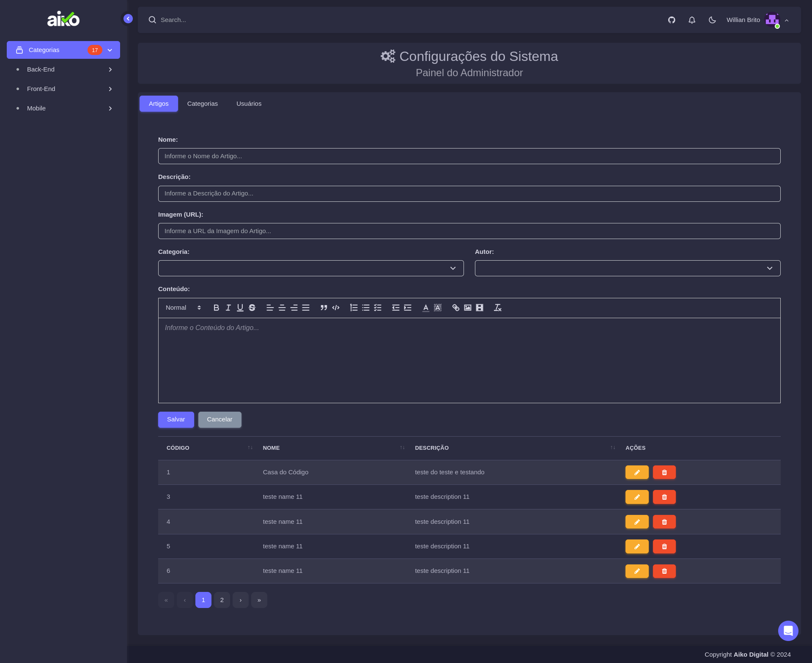This screenshot has width=812, height=663.
Task: Toggle the checklist format in editor
Action: click(378, 308)
